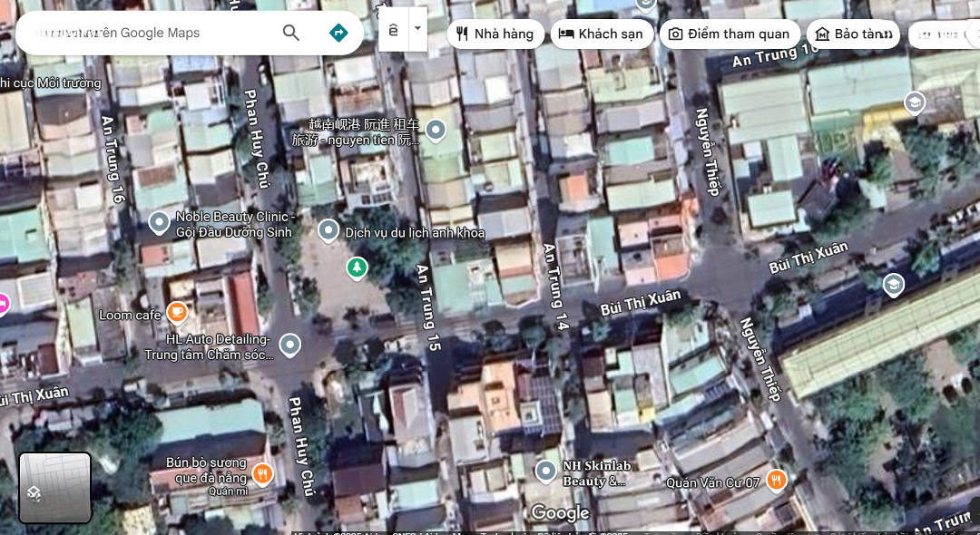Click the Google logo at the bottom
The image size is (980, 535).
point(560,513)
